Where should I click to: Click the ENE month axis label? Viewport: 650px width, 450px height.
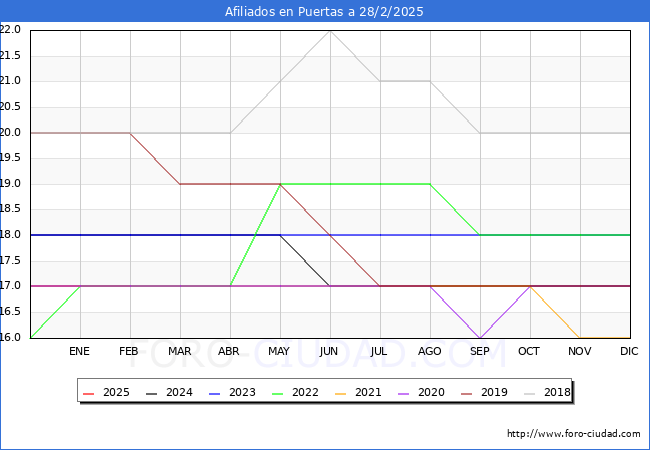pyautogui.click(x=79, y=351)
